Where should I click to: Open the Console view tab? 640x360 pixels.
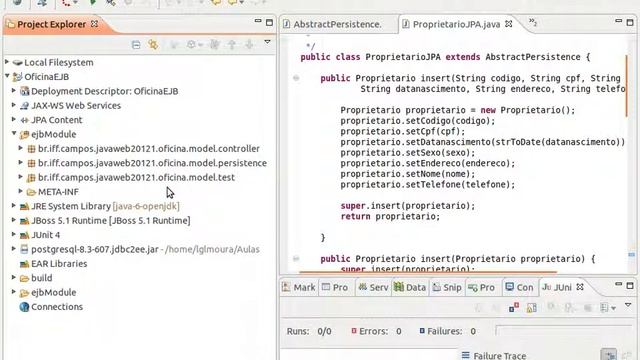click(x=519, y=287)
